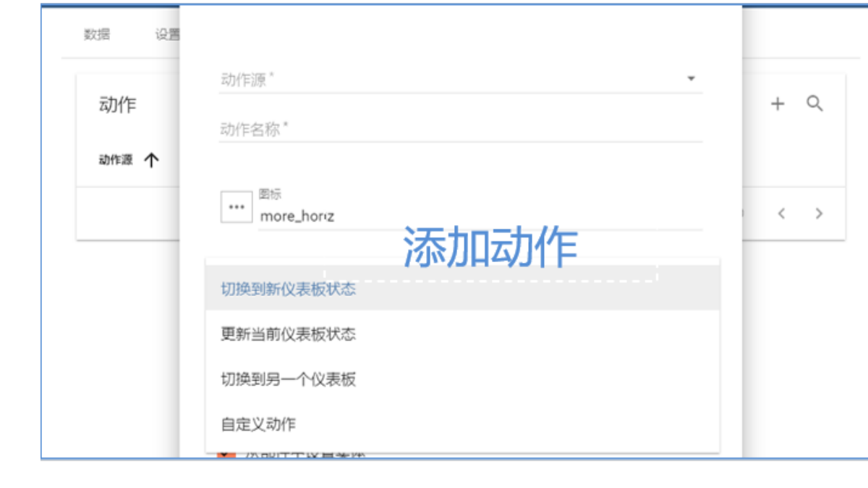The image size is (868, 488).
Task: Choose 更新当前仪表板状态 from the list
Action: (288, 334)
